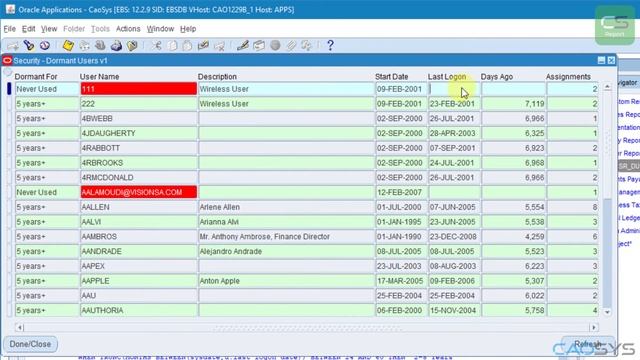Viewport: 640px width, 360px height.
Task: Print using the printer icon
Action: point(116,45)
